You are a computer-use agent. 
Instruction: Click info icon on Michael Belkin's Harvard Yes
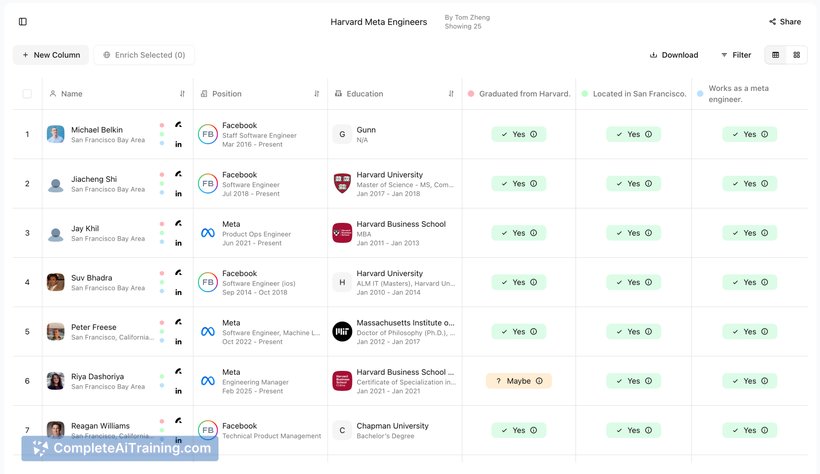click(x=533, y=134)
